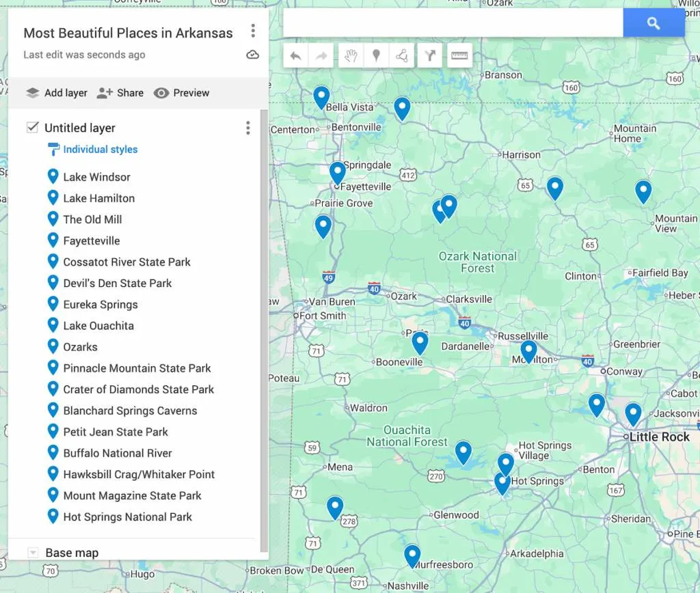This screenshot has width=700, height=593.
Task: Click the pin icon beside Ozarks
Action: click(53, 346)
